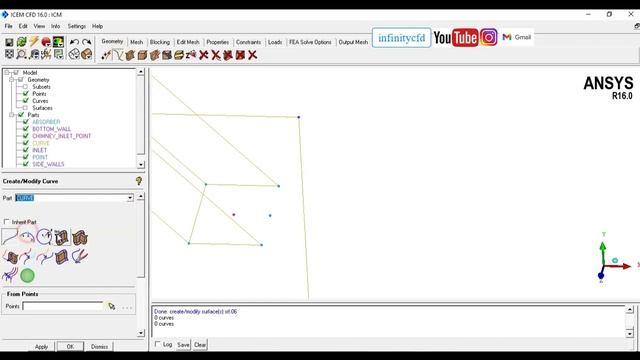
Task: Select the Create/Modify Curve tool in toolbar
Action: [118, 55]
